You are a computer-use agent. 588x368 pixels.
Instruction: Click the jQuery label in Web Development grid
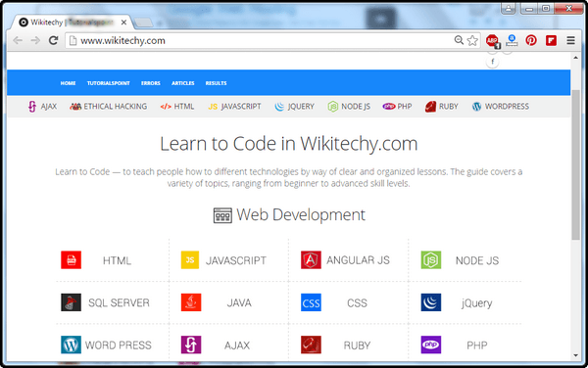click(476, 302)
